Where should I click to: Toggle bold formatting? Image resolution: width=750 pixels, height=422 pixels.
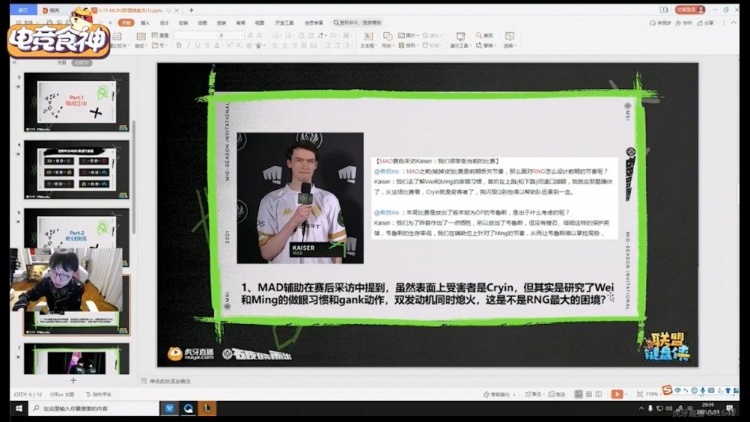pos(179,45)
